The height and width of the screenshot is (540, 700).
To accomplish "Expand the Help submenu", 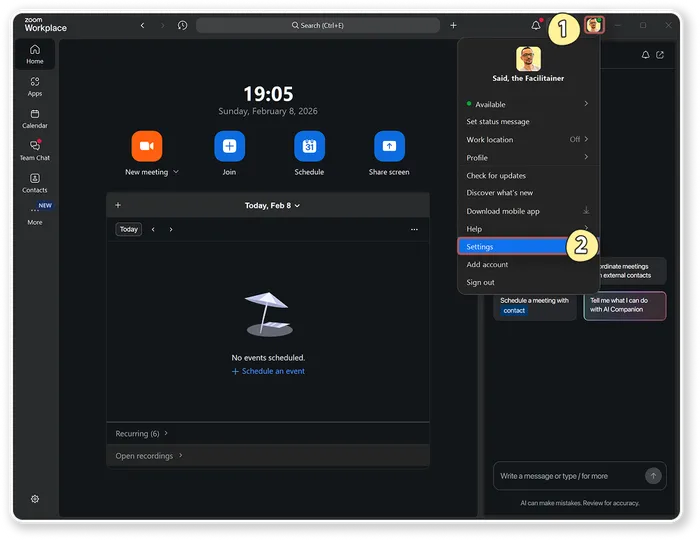I will pos(586,228).
